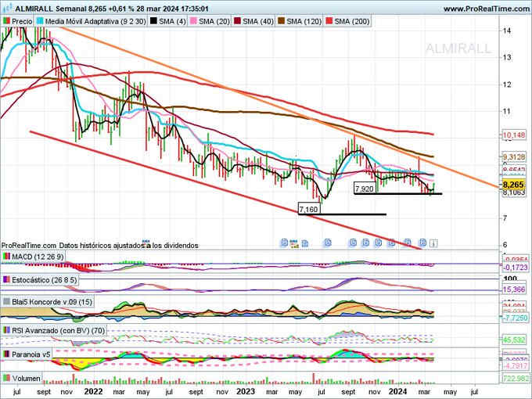Click the 15,366 stochastic value tag
532x399 pixels.
(514, 289)
